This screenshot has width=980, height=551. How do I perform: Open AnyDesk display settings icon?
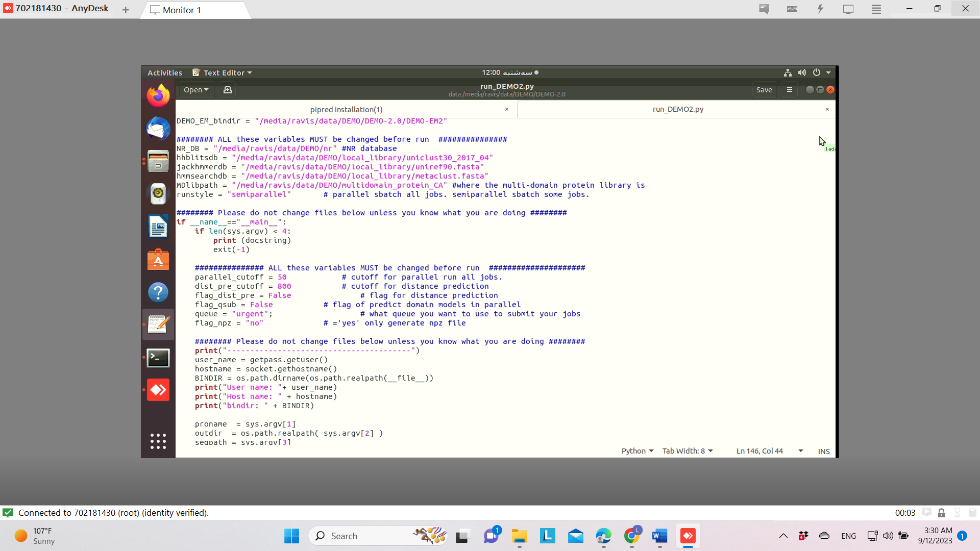(848, 9)
